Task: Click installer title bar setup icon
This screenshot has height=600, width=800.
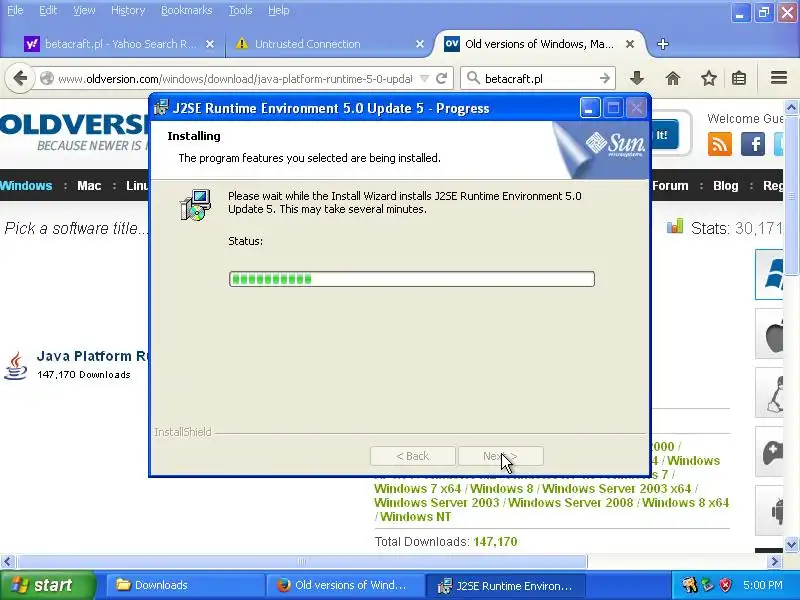Action: pos(161,108)
